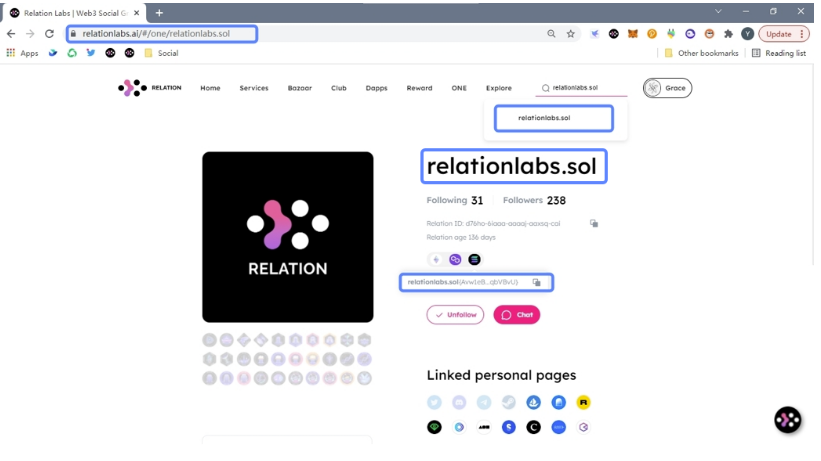Open the Club nav item
The width and height of the screenshot is (821, 461).
click(x=339, y=88)
